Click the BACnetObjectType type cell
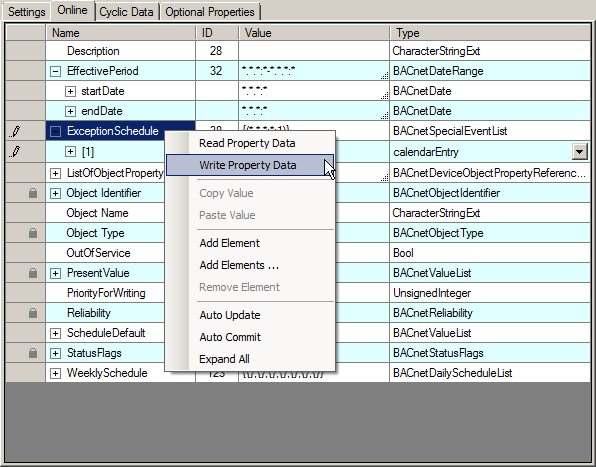This screenshot has height=467, width=596. pos(490,233)
